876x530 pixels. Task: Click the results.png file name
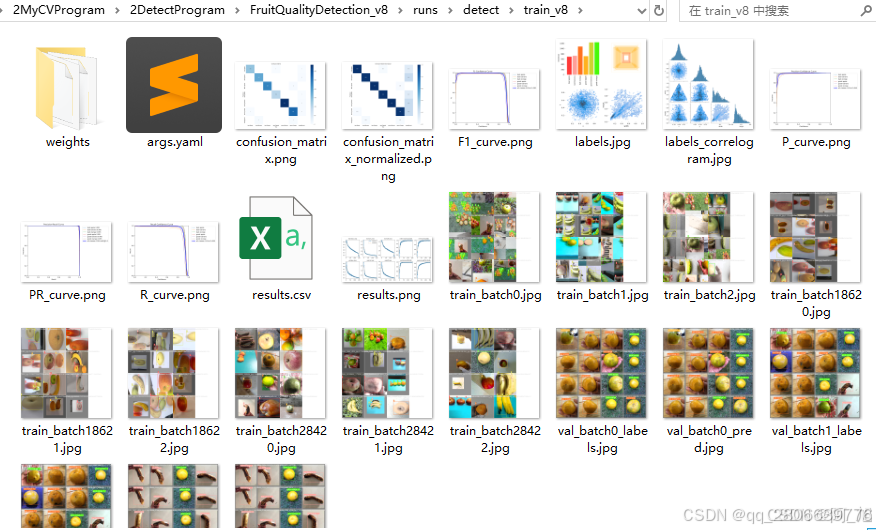point(389,295)
